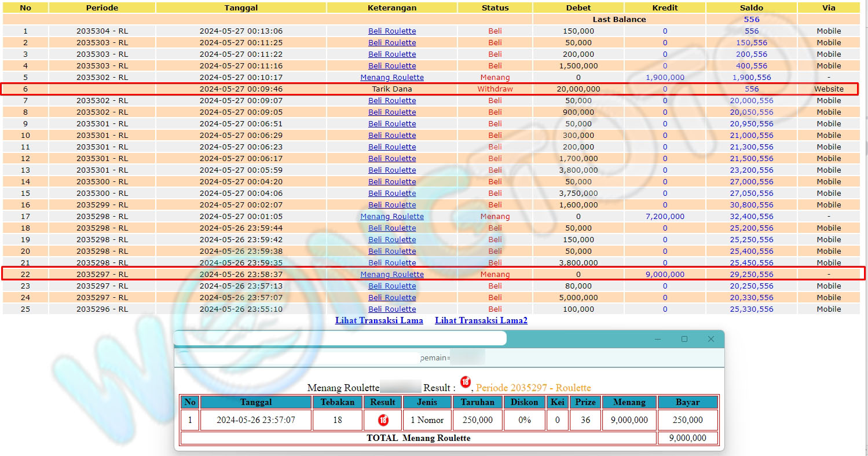Open Menang Roulette link in row 5
This screenshot has height=456, width=868.
[x=392, y=78]
